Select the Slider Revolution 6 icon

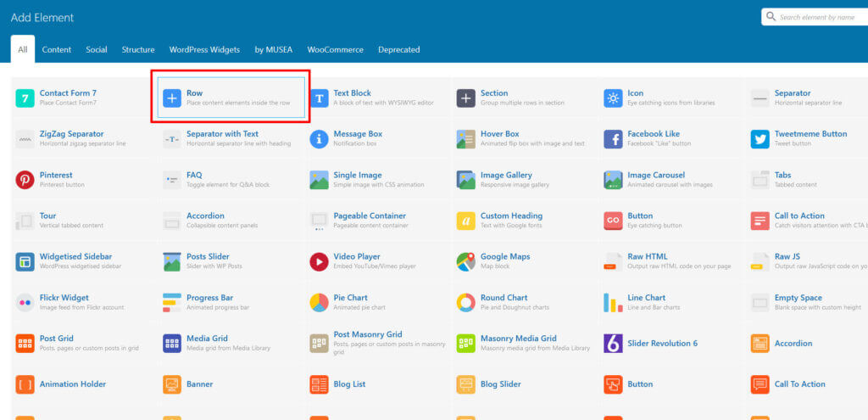click(613, 344)
